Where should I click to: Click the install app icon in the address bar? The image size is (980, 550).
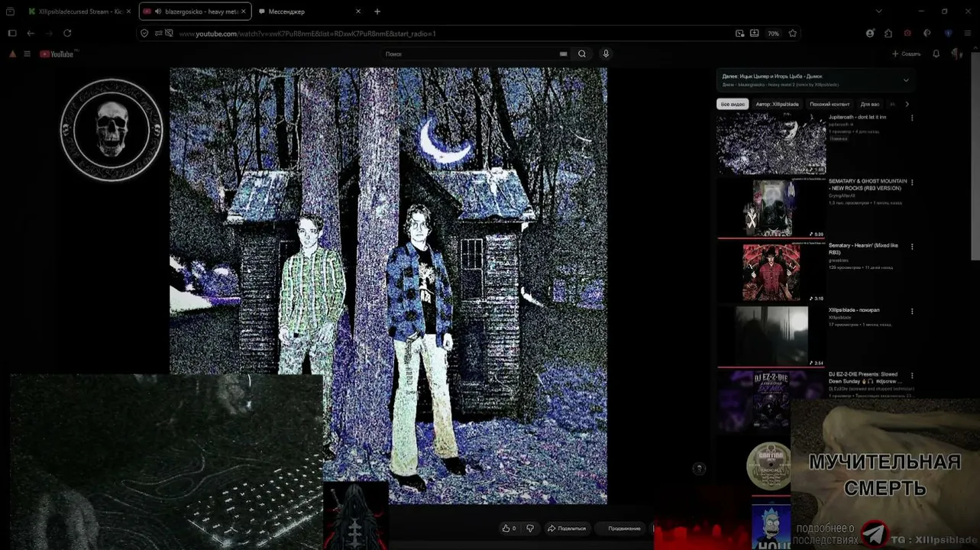point(755,34)
